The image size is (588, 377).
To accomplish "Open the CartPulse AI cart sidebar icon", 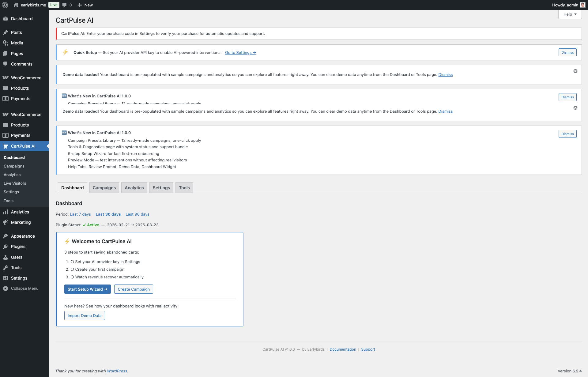I will (6, 146).
